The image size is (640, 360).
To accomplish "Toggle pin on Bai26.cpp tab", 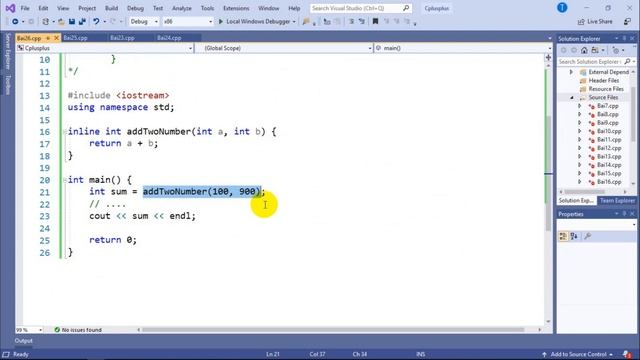I will click(48, 38).
